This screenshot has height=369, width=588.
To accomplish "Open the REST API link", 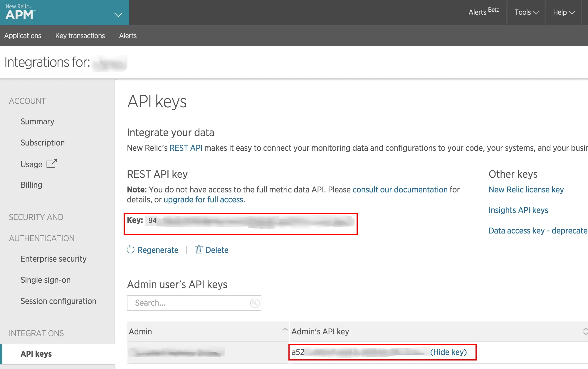I will point(186,148).
